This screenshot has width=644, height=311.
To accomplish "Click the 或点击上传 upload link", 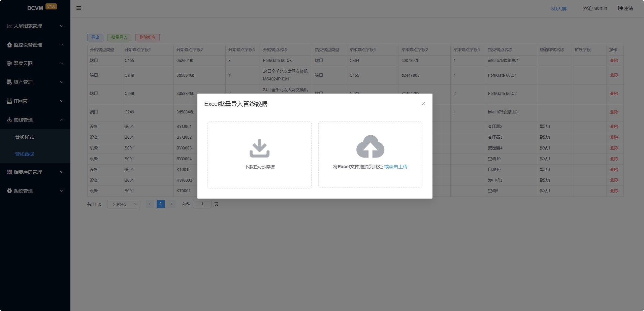I will pyautogui.click(x=396, y=167).
